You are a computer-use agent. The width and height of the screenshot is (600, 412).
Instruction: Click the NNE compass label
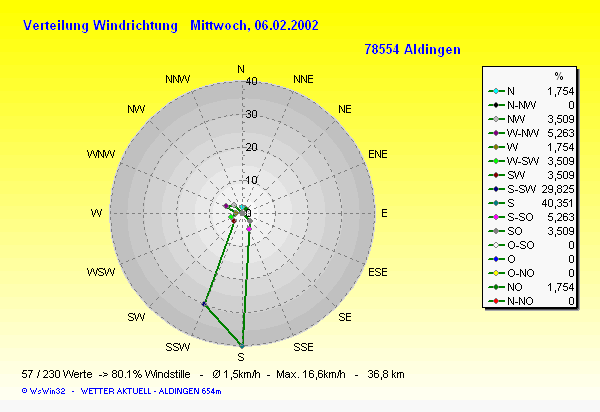(x=303, y=79)
